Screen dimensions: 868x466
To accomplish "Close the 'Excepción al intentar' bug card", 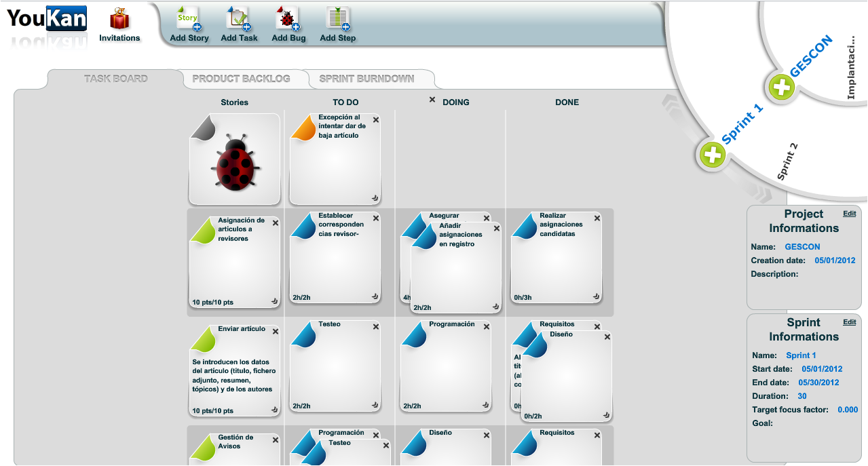I will [376, 120].
